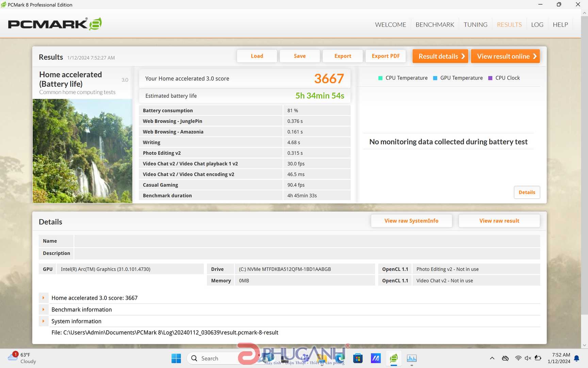This screenshot has width=588, height=368.
Task: Click the Description input field
Action: coord(307,253)
